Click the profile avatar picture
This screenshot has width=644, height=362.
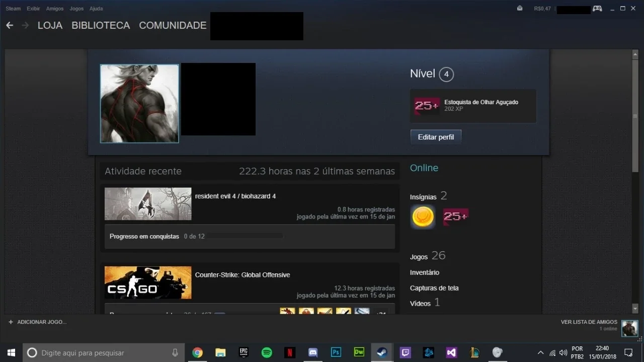pyautogui.click(x=139, y=103)
